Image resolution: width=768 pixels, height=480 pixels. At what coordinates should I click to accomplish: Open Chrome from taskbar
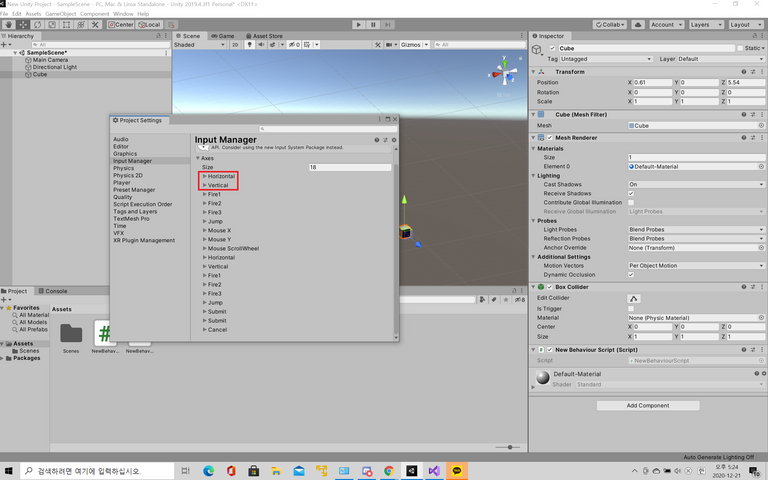pyautogui.click(x=389, y=471)
